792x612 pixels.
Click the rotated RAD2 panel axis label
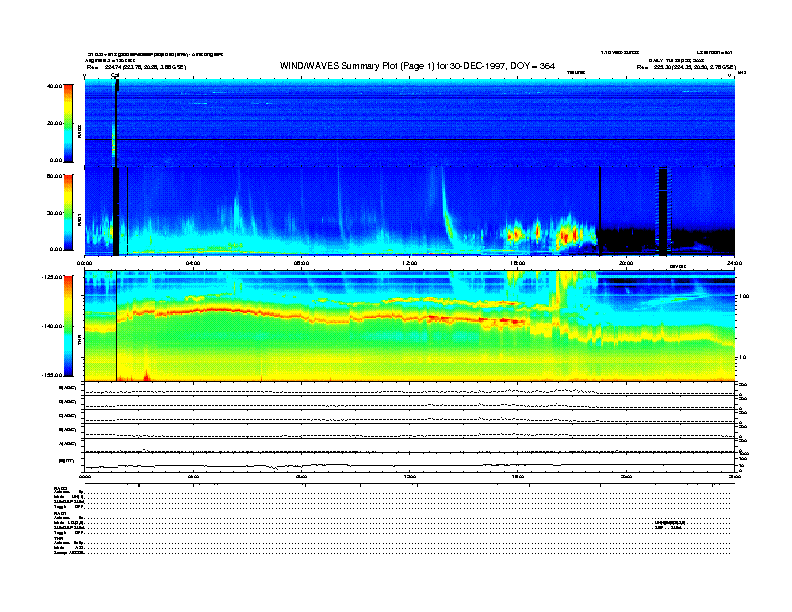coord(79,131)
